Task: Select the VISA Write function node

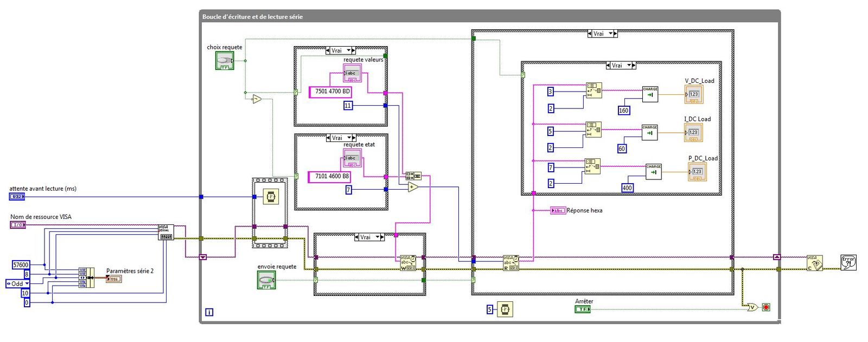Action: click(407, 263)
